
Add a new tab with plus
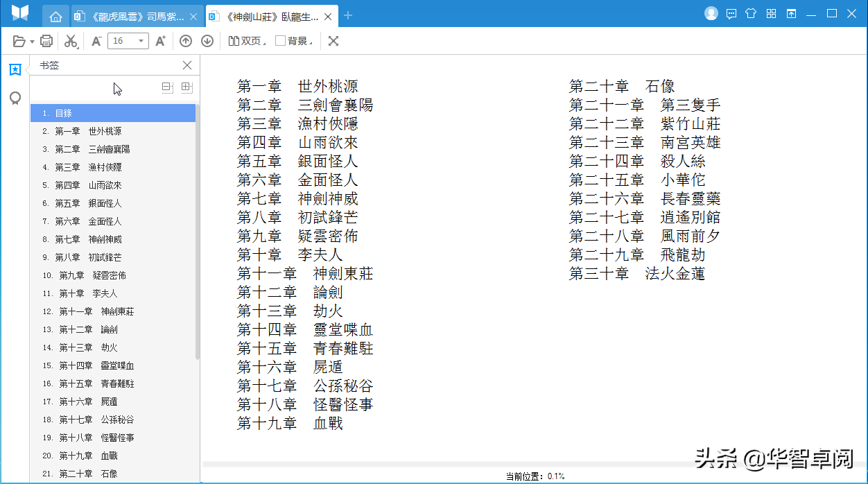pyautogui.click(x=348, y=15)
